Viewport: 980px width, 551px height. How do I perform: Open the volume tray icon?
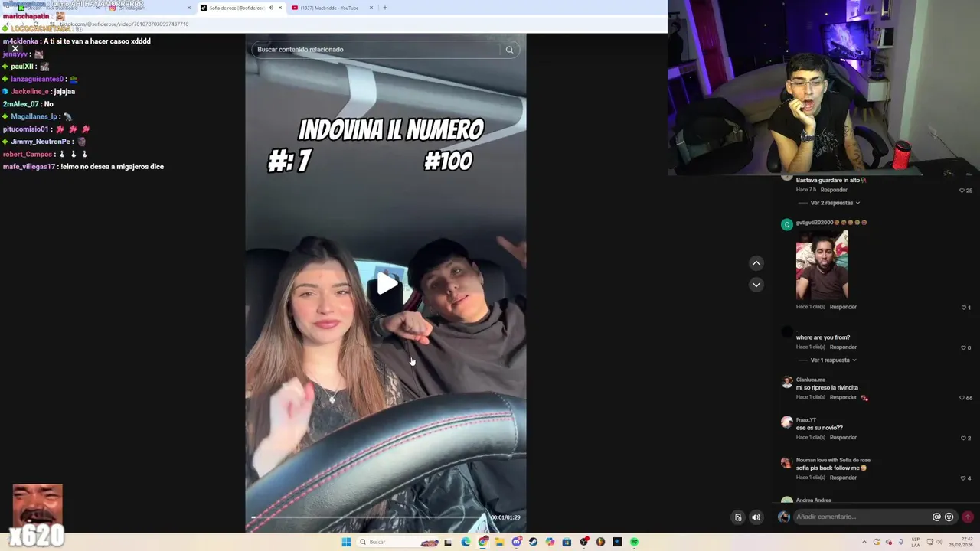tap(941, 542)
